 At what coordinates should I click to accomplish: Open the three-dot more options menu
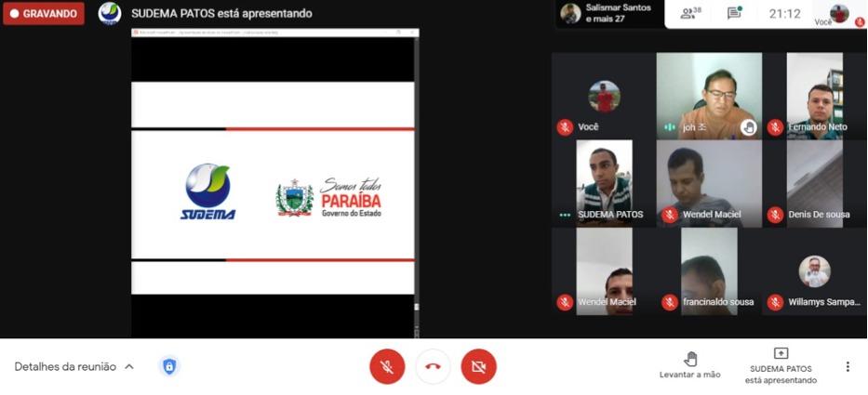(848, 367)
